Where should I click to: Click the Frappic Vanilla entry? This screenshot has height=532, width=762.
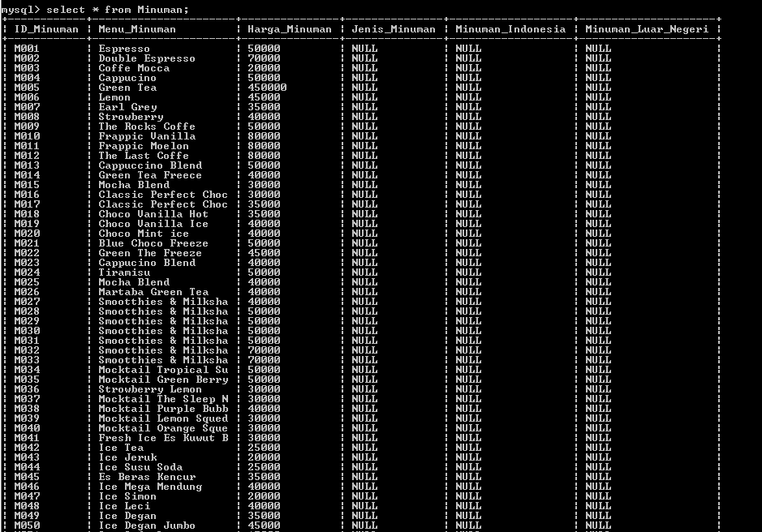[147, 136]
